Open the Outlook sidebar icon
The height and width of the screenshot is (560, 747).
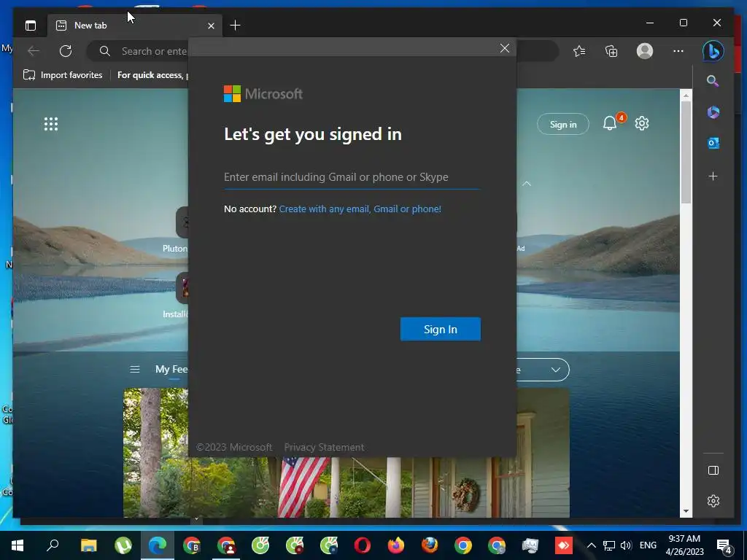tap(713, 143)
